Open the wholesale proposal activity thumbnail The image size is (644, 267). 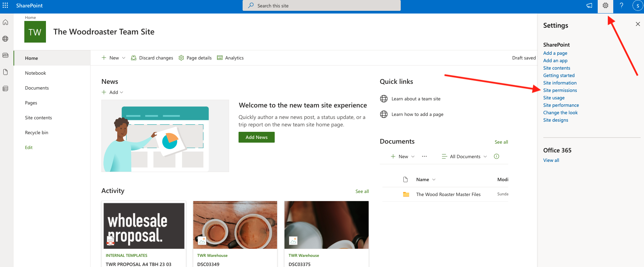coord(144,225)
